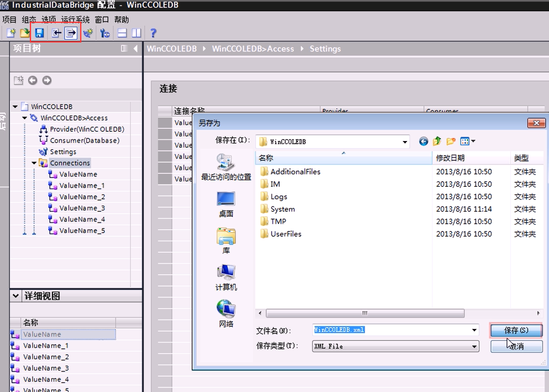This screenshot has width=549, height=392.
Task: Click the new link toolbar icon
Action: pyautogui.click(x=88, y=33)
